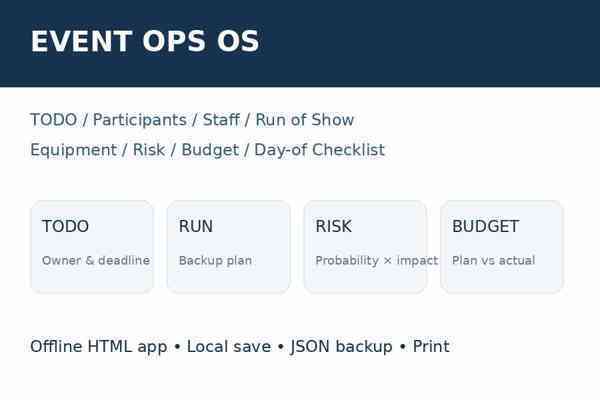Click the 'Offline HTML app' footer text

click(x=99, y=346)
